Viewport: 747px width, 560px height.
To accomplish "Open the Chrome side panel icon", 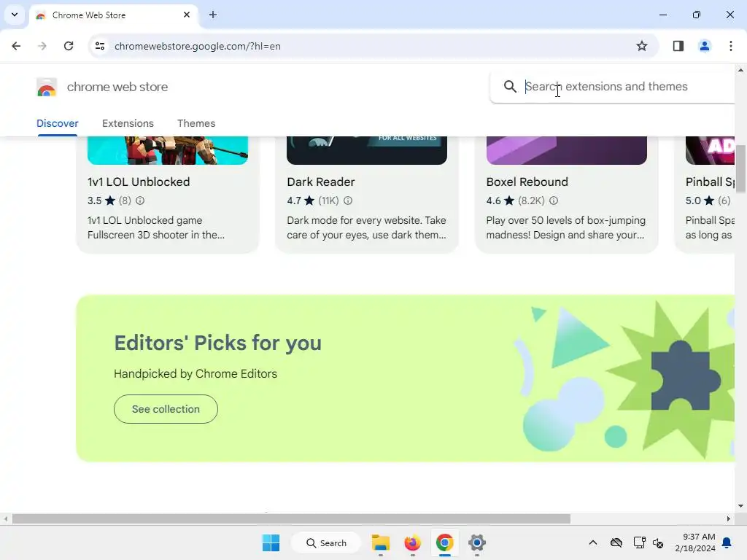I will point(678,46).
